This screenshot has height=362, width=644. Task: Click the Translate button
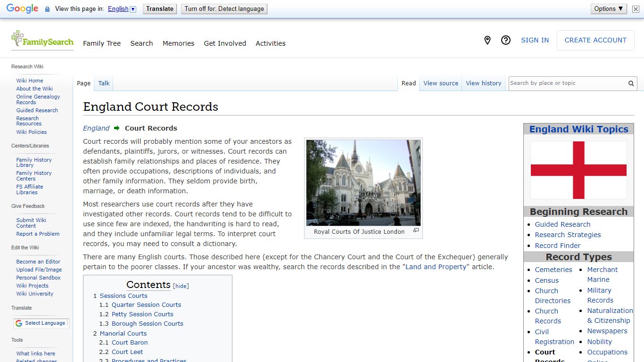coord(160,9)
